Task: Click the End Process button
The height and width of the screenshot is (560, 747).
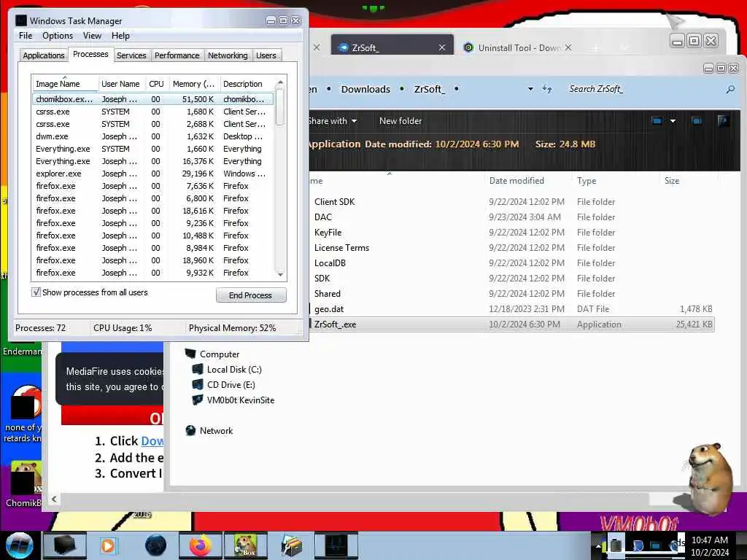Action: point(251,295)
